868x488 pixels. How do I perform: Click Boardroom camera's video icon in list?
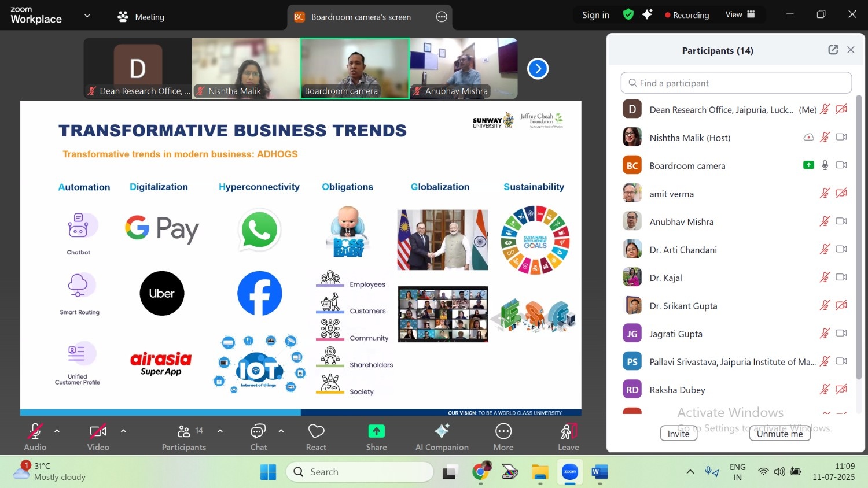tap(841, 165)
